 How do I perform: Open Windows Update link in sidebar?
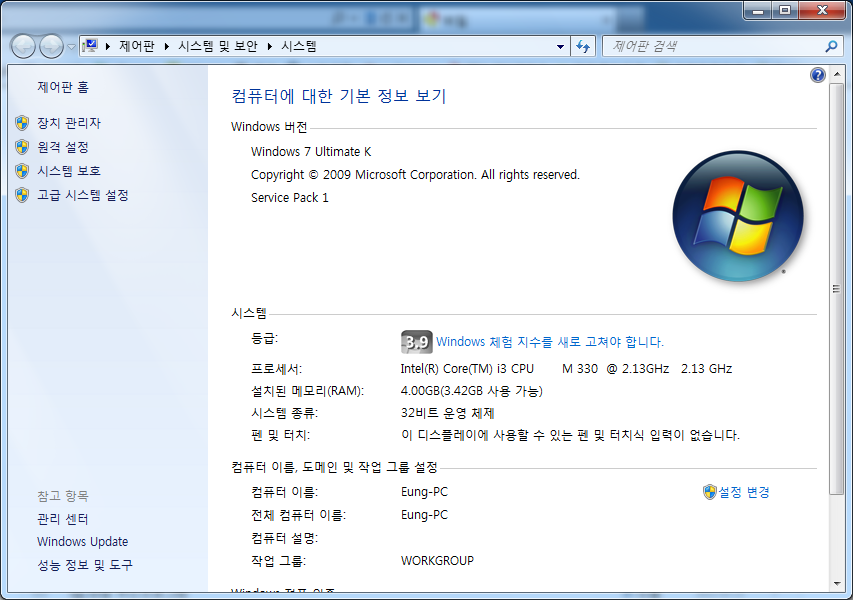(x=83, y=542)
